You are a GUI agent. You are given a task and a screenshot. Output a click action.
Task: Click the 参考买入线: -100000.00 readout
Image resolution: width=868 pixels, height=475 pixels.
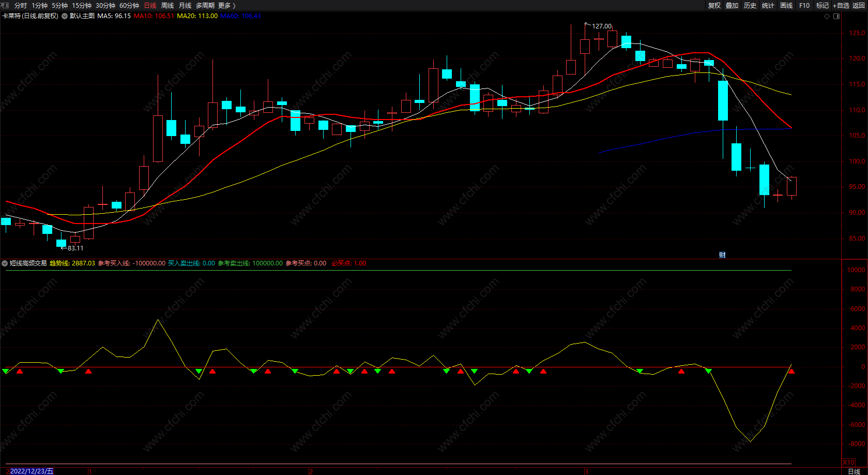click(132, 263)
